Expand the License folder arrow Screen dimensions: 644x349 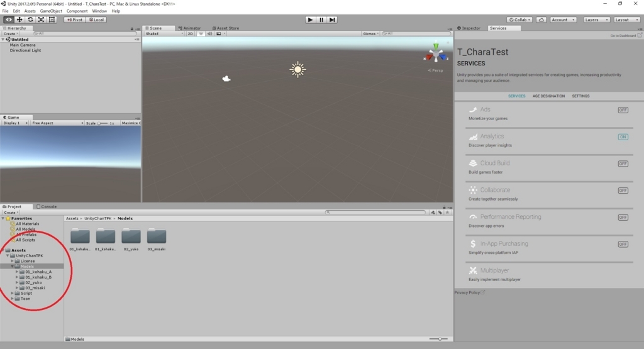[13, 261]
